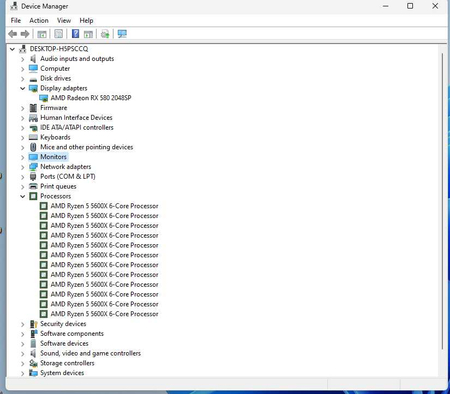Open the Properties toolbar icon
This screenshot has height=394, width=450.
click(59, 34)
